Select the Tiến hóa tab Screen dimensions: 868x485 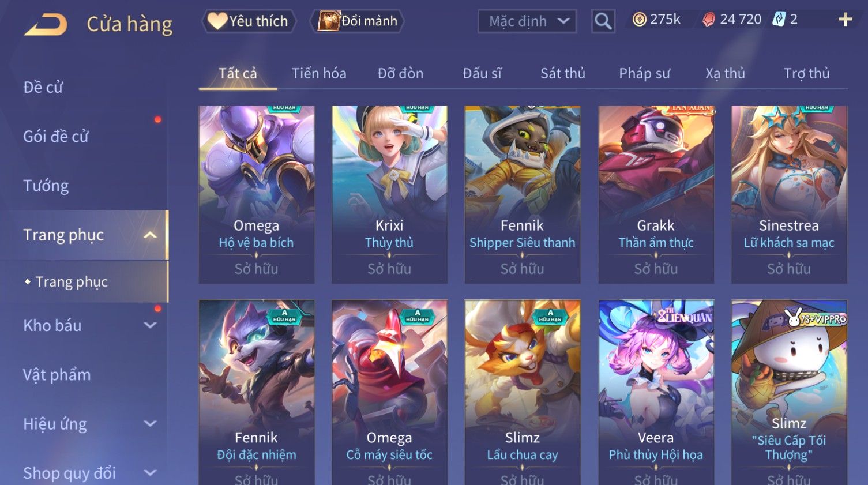point(319,73)
